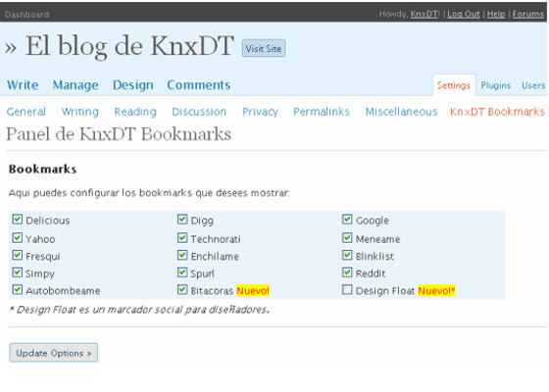Disable the Enchilame bookmark checkbox

182,255
